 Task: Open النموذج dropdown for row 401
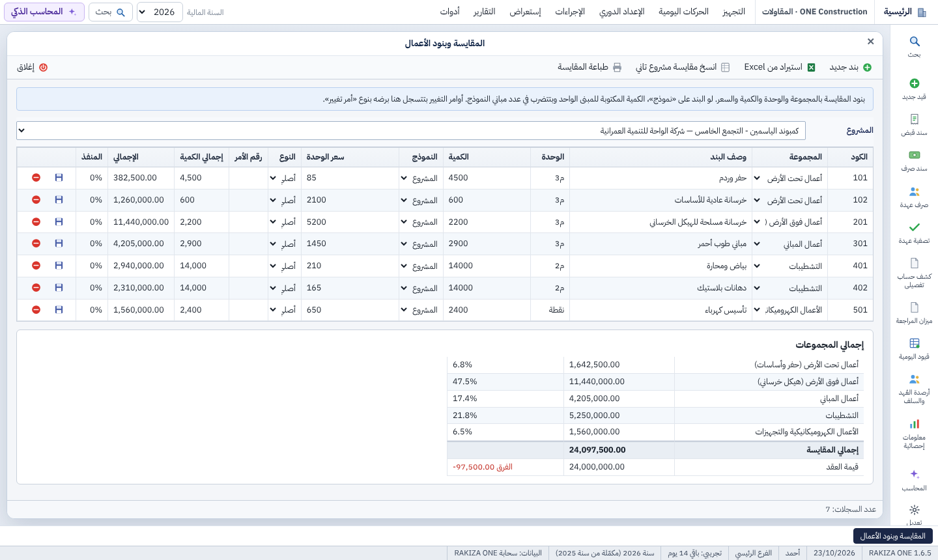tap(421, 266)
